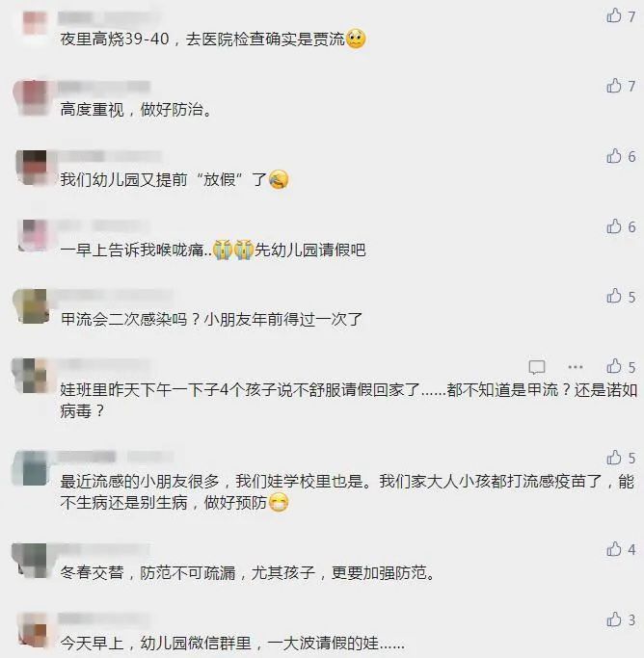Open the username above 最近流感的小朋友很多 comment
This screenshot has height=658, width=644.
[x=116, y=457]
